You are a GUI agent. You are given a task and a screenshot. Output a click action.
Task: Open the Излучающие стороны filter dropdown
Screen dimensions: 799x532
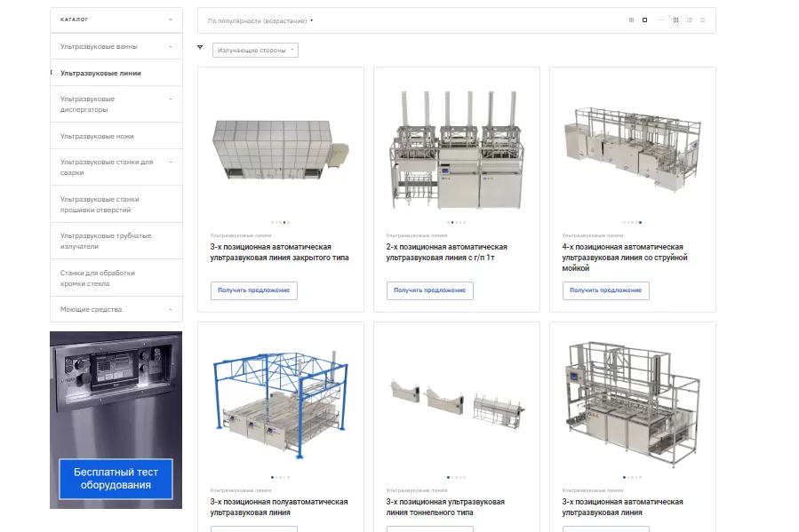point(255,51)
